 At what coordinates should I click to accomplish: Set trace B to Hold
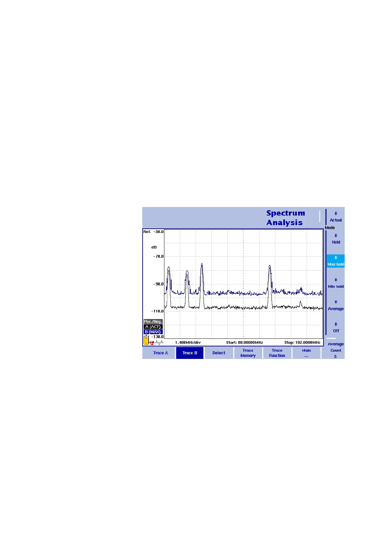pos(336,239)
